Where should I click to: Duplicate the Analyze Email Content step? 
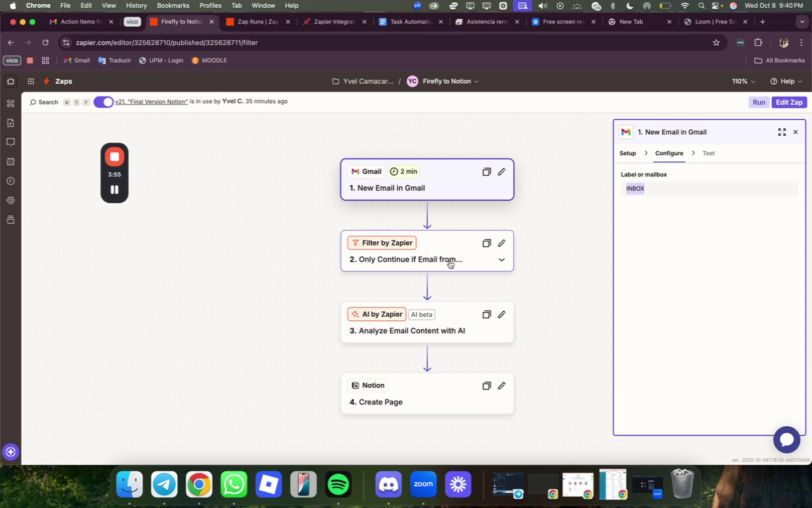click(x=486, y=314)
